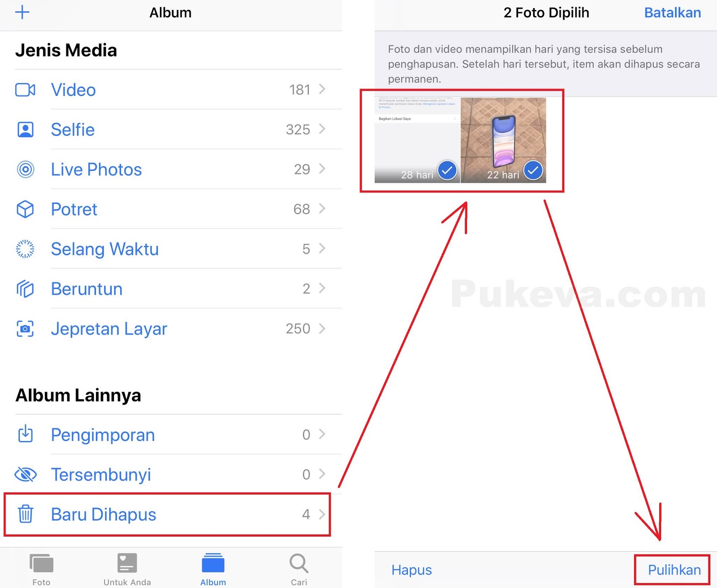Switch to the Cari search tab
This screenshot has height=588, width=717.
pos(299,569)
